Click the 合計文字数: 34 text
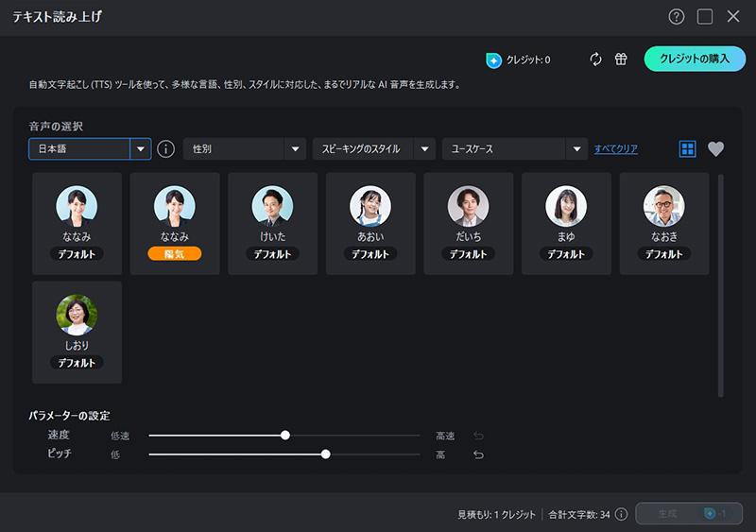Image resolution: width=756 pixels, height=532 pixels. (x=579, y=515)
